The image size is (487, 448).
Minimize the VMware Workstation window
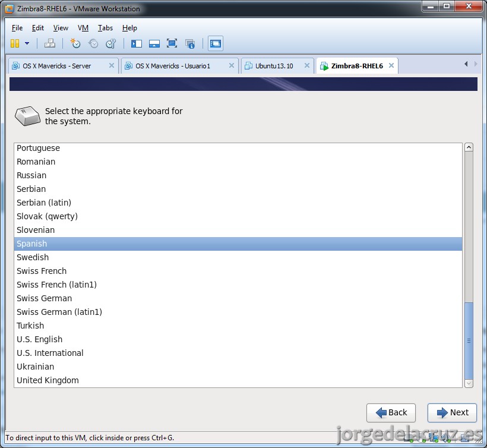coord(431,6)
